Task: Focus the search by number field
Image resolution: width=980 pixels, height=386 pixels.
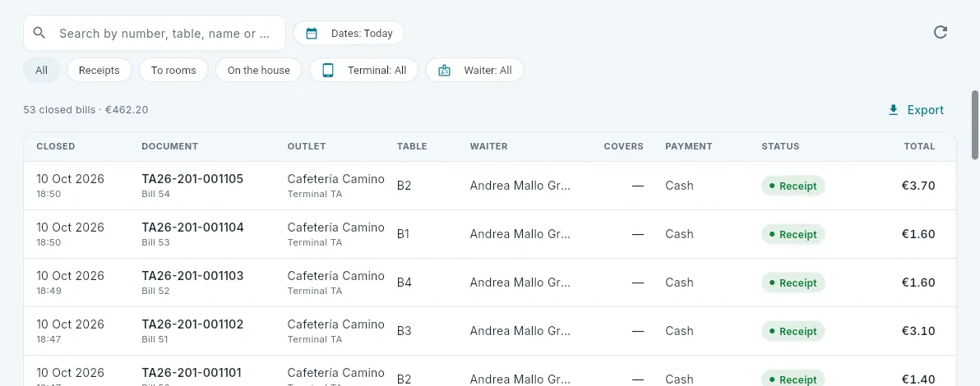Action: point(155,33)
